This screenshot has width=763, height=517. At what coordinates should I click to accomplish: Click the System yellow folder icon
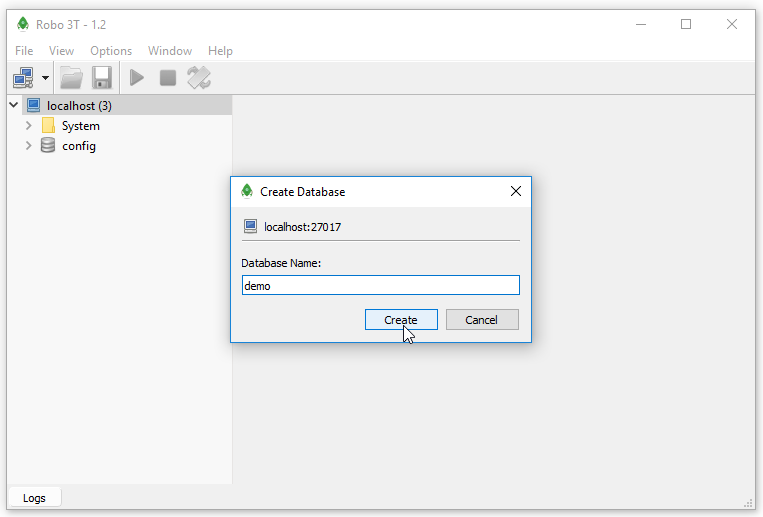48,125
